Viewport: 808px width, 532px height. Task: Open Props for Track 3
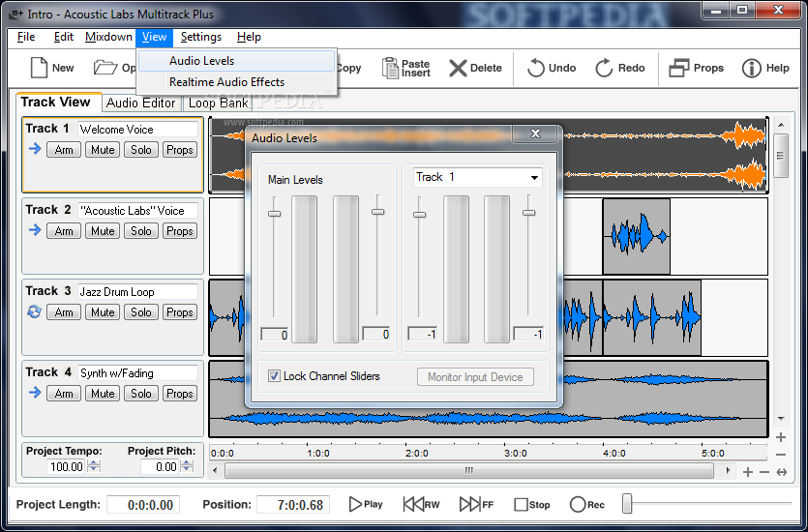pyautogui.click(x=180, y=312)
